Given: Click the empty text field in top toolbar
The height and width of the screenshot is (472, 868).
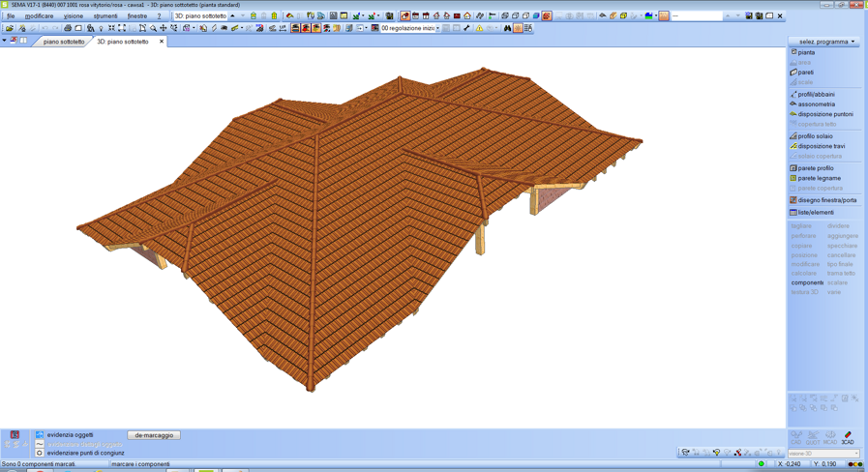Looking at the screenshot, I should point(697,16).
